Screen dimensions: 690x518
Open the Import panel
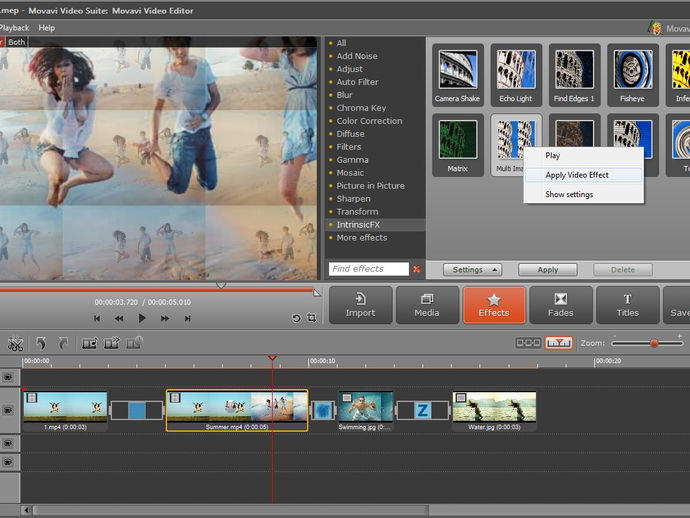click(360, 305)
